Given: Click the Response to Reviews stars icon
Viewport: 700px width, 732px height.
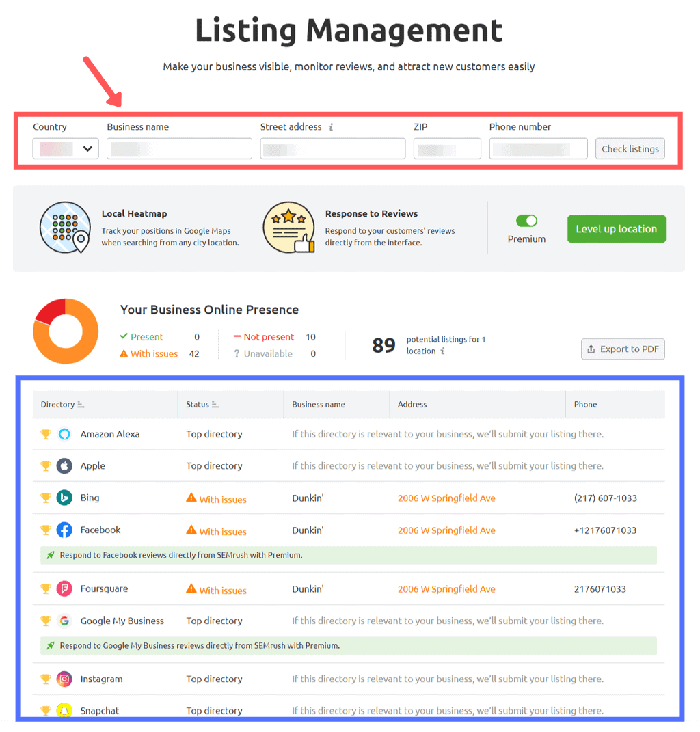Looking at the screenshot, I should point(288,228).
